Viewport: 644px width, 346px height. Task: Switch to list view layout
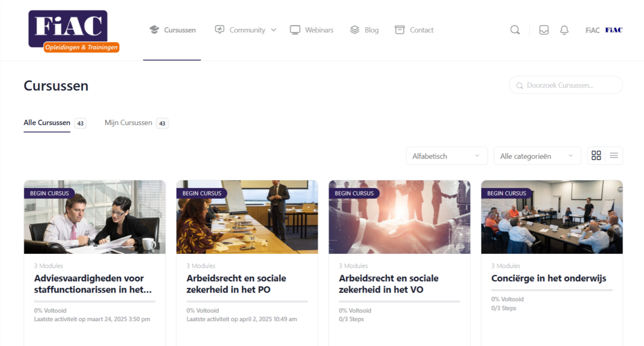pyautogui.click(x=614, y=155)
